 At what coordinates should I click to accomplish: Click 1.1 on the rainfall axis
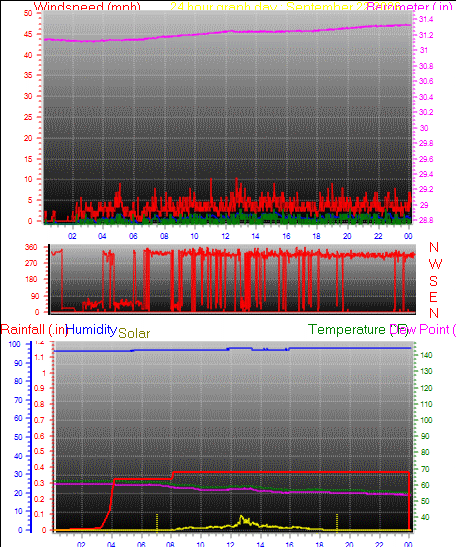coord(39,357)
